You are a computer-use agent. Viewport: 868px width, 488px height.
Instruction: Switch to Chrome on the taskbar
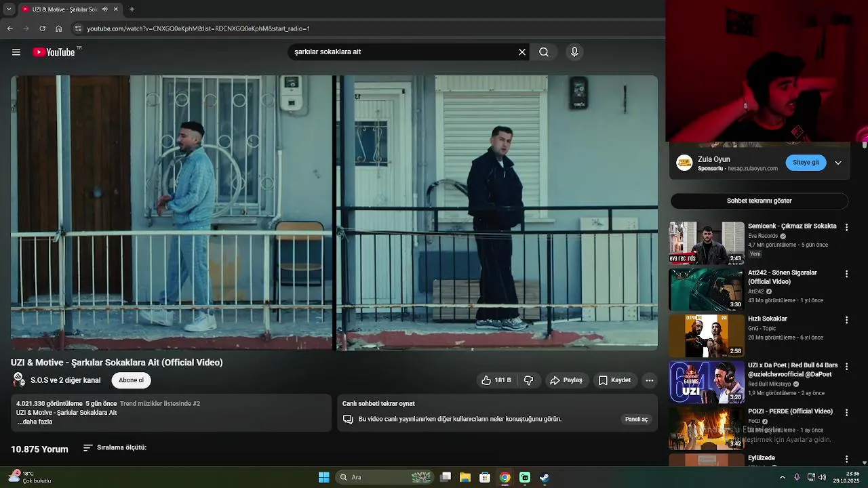[x=505, y=477]
